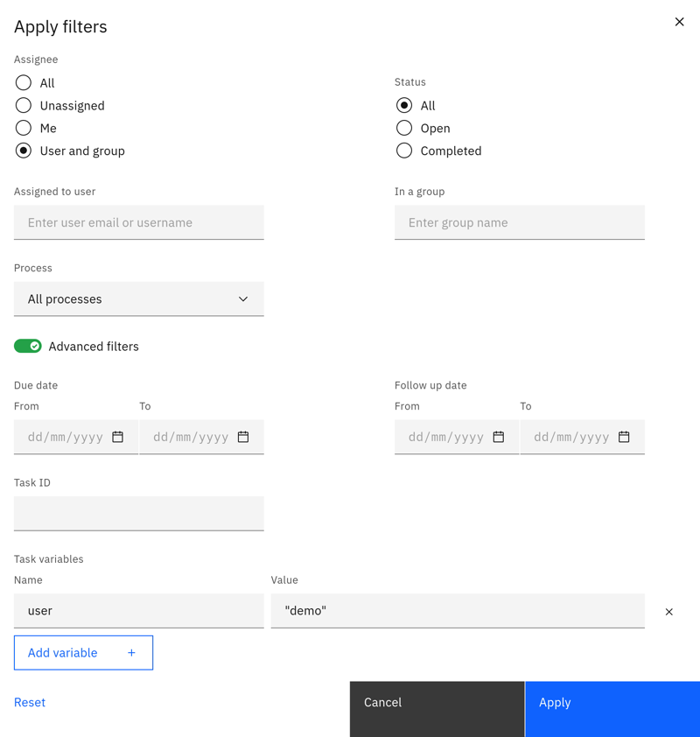700x737 pixels.
Task: Open the Due date From calendar picker
Action: click(x=118, y=437)
